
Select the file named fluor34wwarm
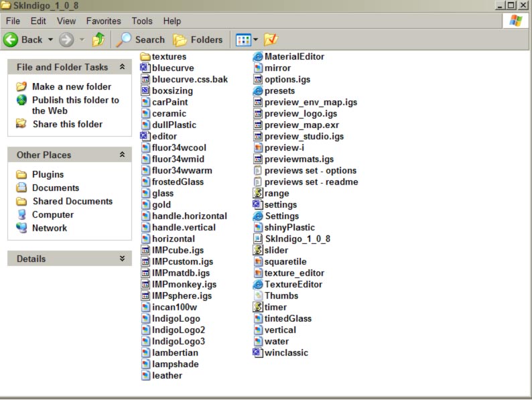pyautogui.click(x=182, y=170)
